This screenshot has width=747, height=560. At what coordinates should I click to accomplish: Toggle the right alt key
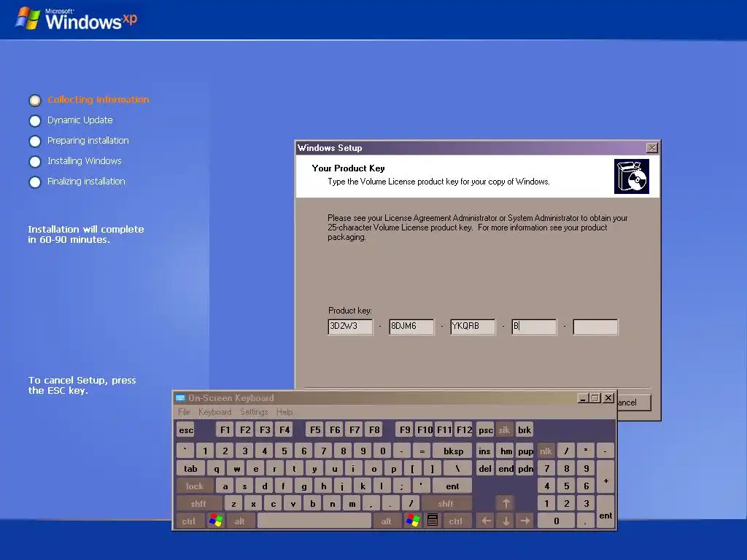pos(387,521)
